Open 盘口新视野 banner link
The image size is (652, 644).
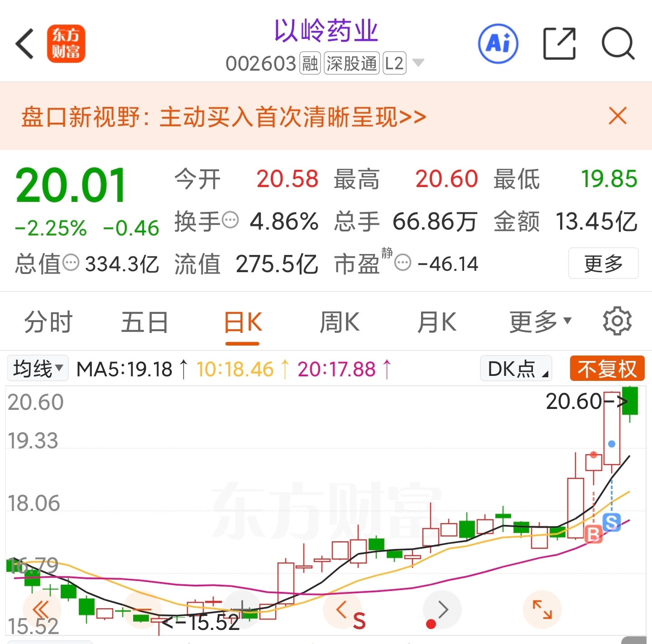[x=224, y=117]
